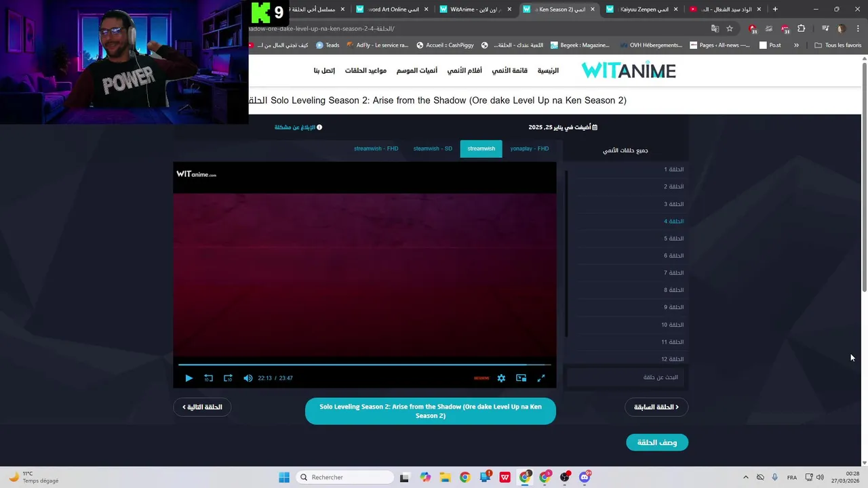The width and height of the screenshot is (868, 488).
Task: Go to next episode الحلقة التالية
Action: (x=203, y=407)
